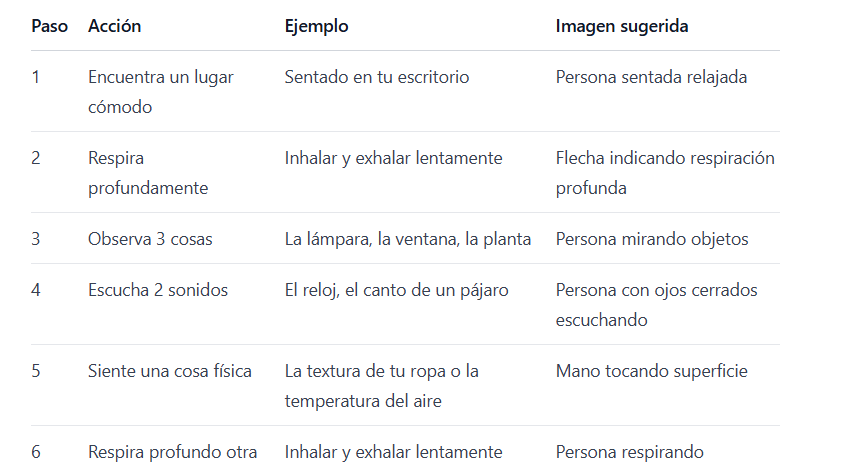Click 'Persona con ojos cerrados escuchando'
This screenshot has height=473, width=847.
pyautogui.click(x=656, y=305)
